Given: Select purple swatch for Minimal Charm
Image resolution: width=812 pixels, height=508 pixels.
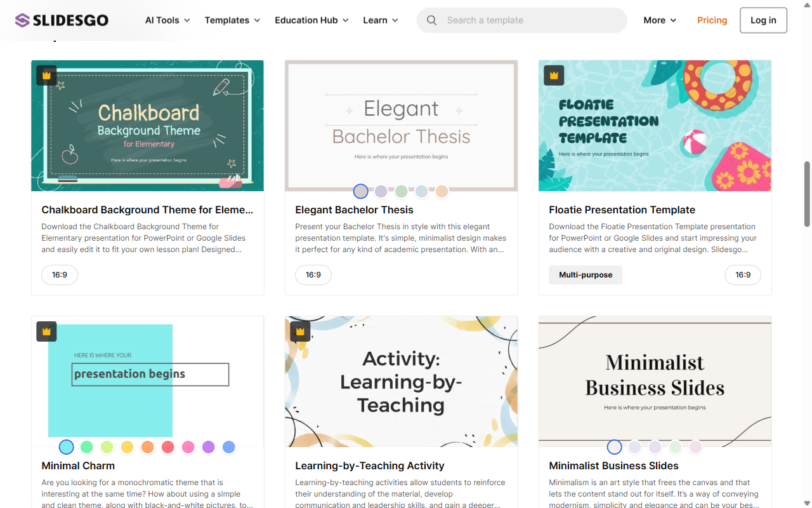Looking at the screenshot, I should pos(208,447).
